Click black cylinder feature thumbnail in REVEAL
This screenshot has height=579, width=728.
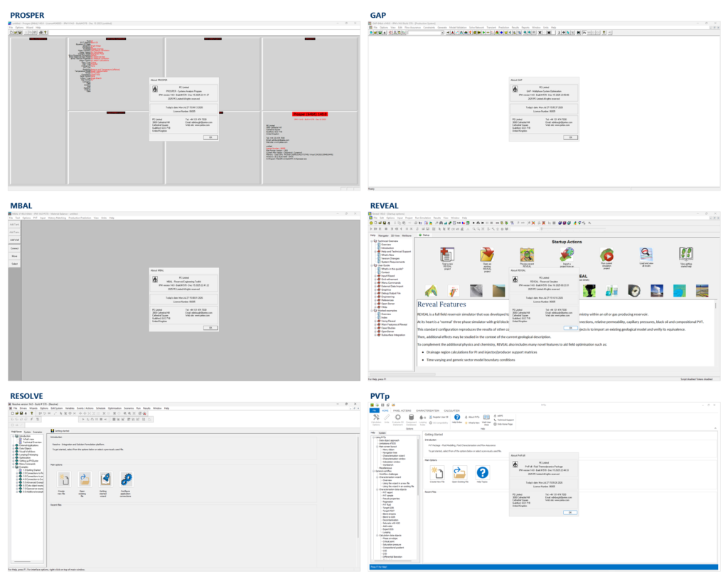point(634,291)
